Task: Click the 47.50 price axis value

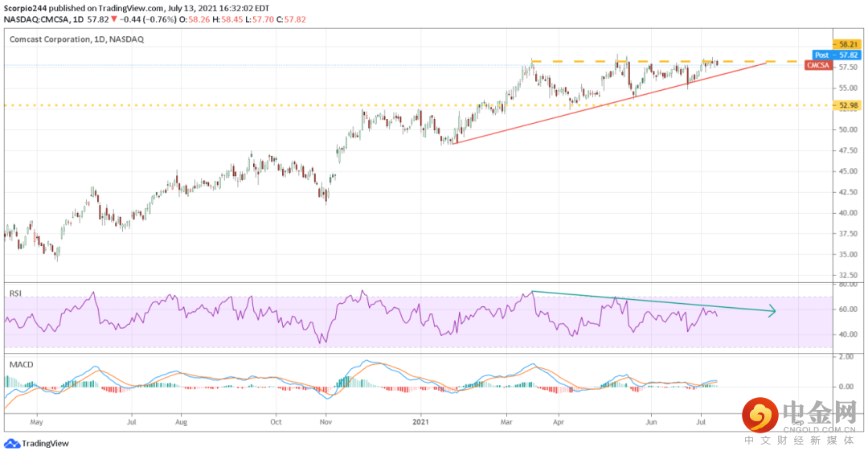Action: 848,150
